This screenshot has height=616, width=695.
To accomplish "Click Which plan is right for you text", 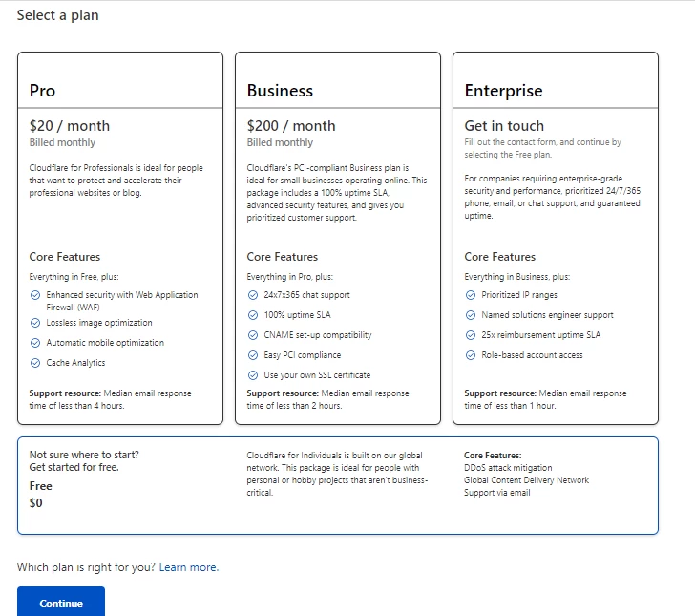I will tap(87, 567).
